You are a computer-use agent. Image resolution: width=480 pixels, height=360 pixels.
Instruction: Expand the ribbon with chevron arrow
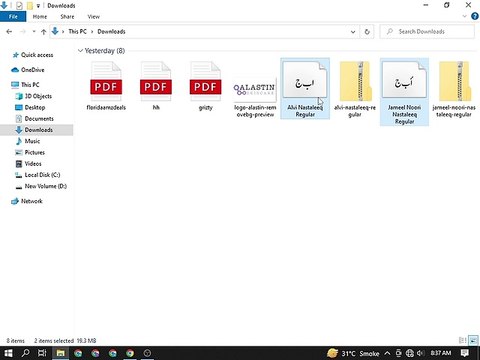(x=464, y=16)
